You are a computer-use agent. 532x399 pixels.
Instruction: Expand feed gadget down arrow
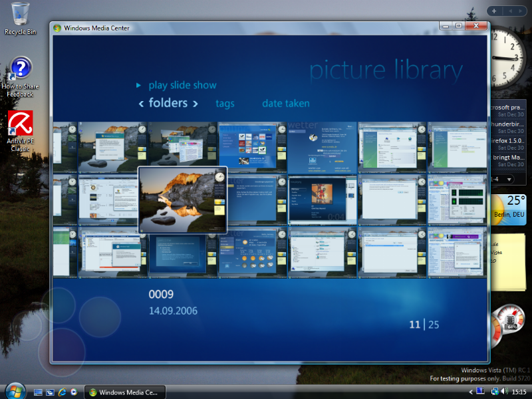click(x=509, y=179)
